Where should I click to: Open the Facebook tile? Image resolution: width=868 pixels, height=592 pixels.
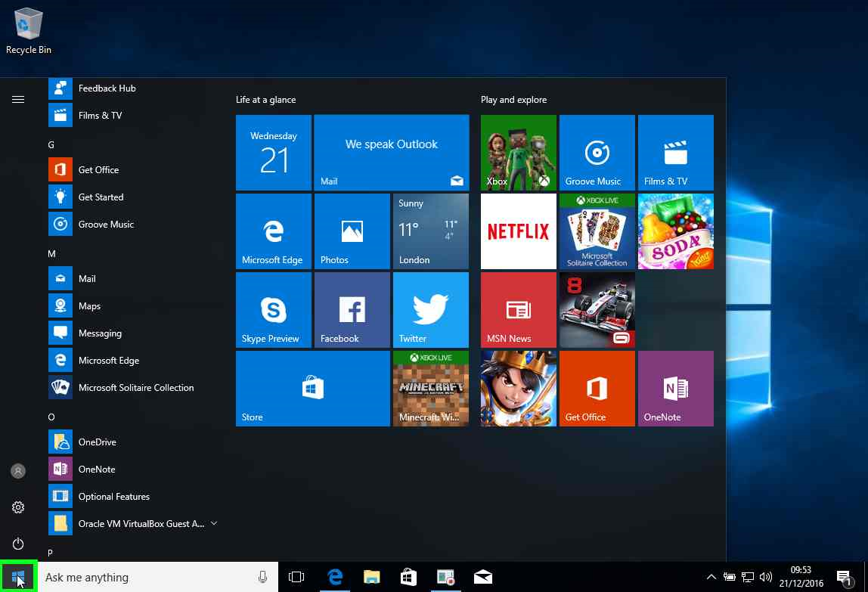[352, 309]
